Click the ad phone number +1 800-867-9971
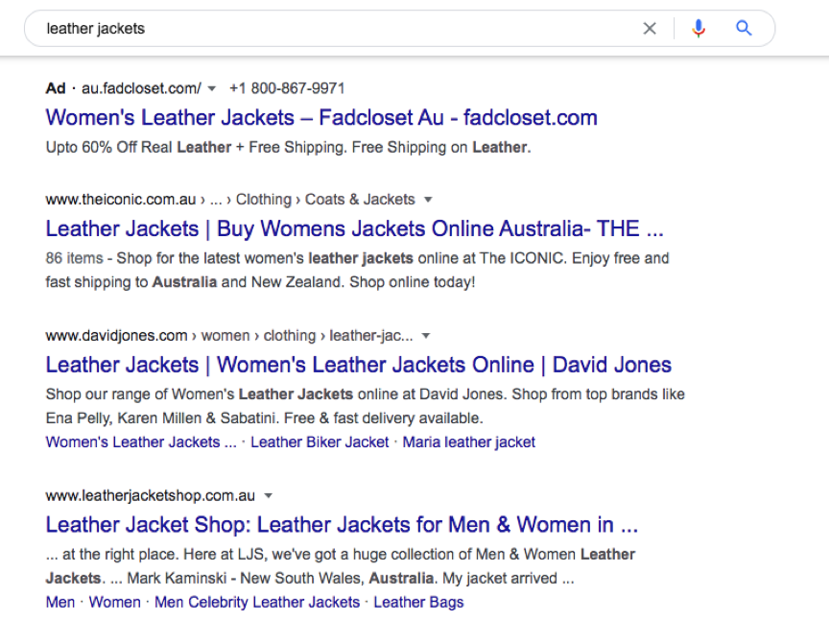The width and height of the screenshot is (830, 644). (287, 88)
